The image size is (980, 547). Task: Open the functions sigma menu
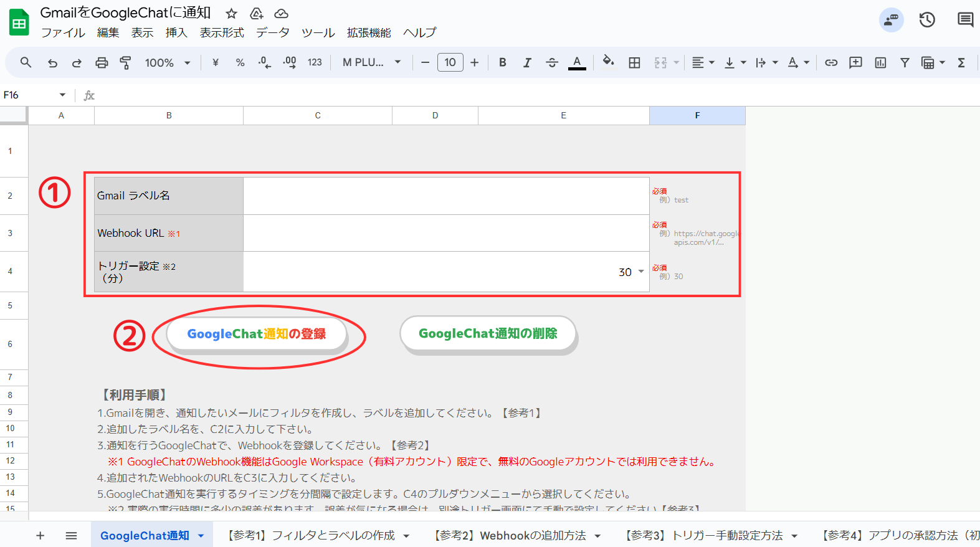pyautogui.click(x=961, y=62)
